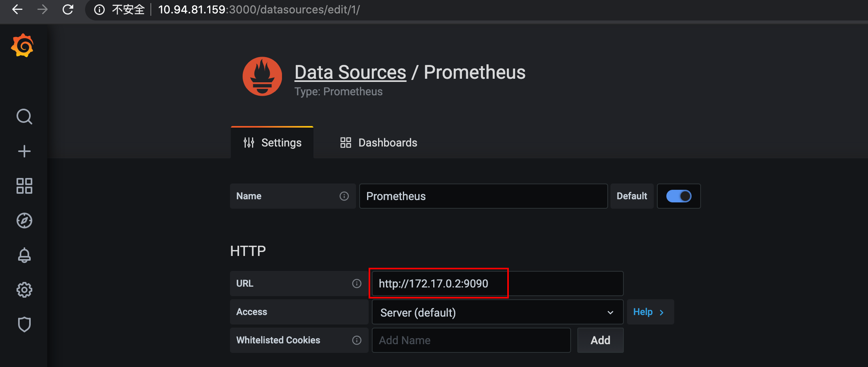This screenshot has width=868, height=367.
Task: Expand the Access dropdown Server (default)
Action: 497,312
